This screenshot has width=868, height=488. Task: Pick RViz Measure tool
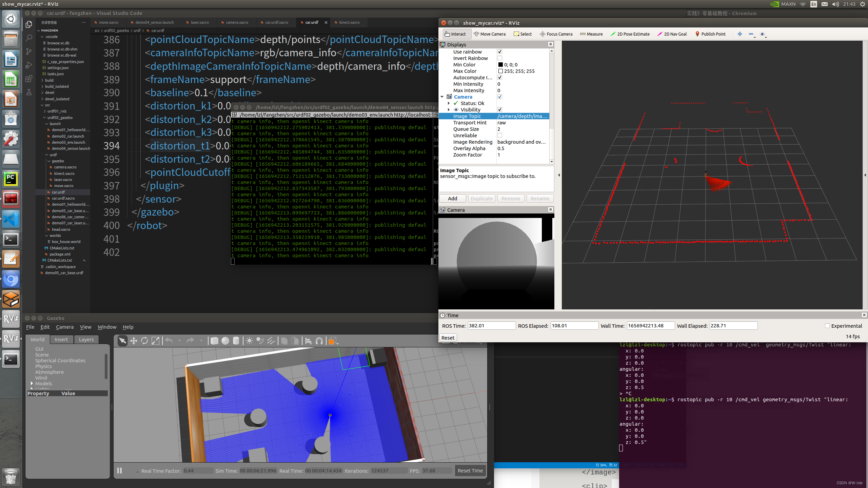pos(591,34)
